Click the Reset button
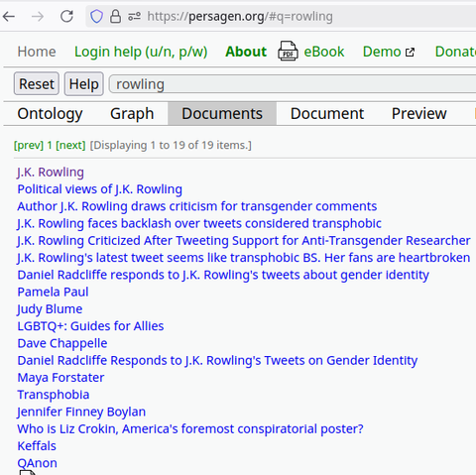476x475 pixels. click(37, 84)
